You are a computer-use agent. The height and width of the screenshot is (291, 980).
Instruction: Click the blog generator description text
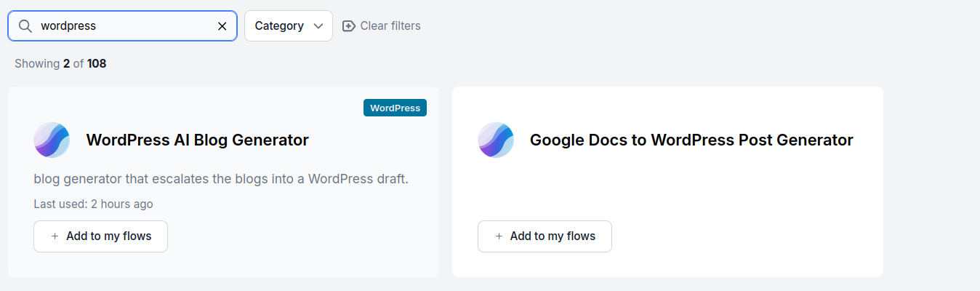(221, 178)
